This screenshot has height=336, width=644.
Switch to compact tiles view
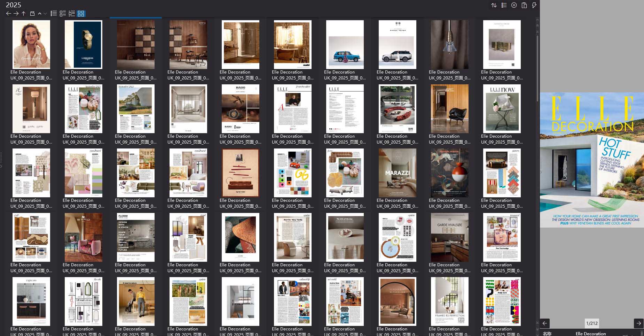tap(63, 13)
